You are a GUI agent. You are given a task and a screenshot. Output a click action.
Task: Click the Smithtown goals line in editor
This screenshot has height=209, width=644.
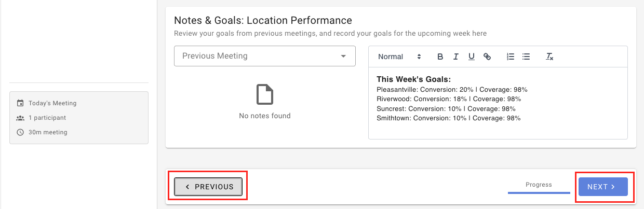[x=449, y=118]
